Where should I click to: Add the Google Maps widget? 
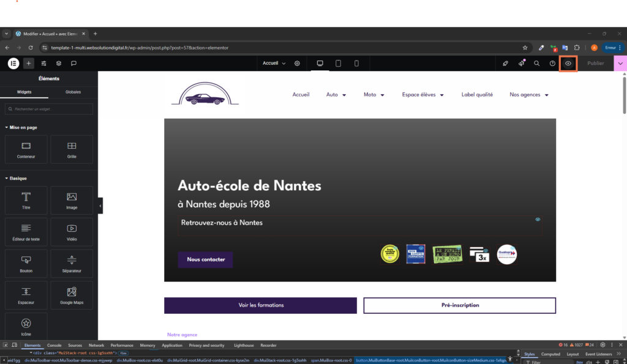click(x=72, y=295)
